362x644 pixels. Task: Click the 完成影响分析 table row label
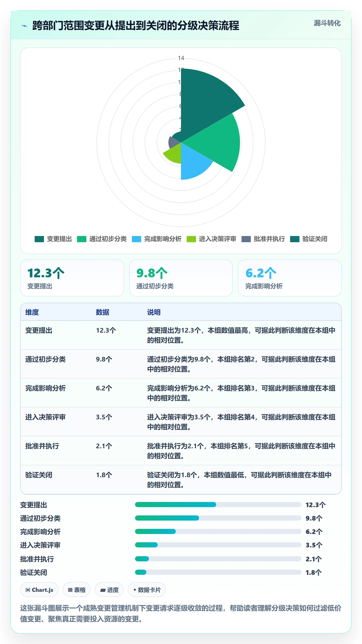pyautogui.click(x=46, y=388)
